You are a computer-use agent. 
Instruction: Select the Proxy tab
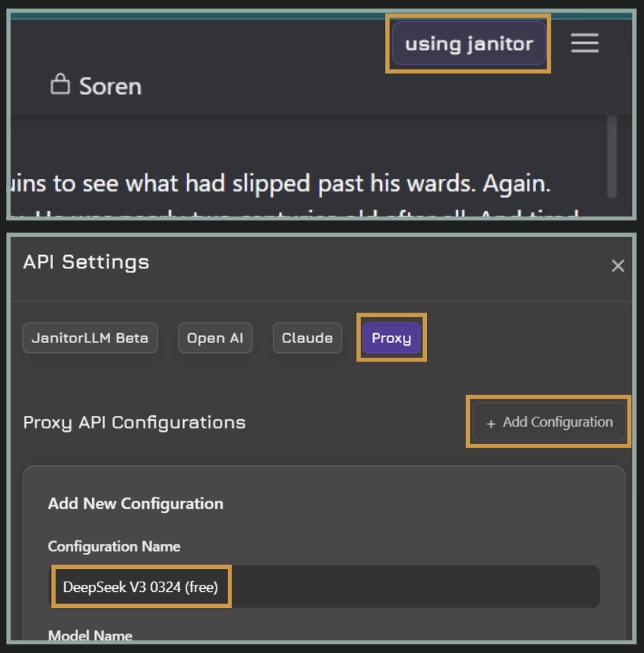coord(391,338)
